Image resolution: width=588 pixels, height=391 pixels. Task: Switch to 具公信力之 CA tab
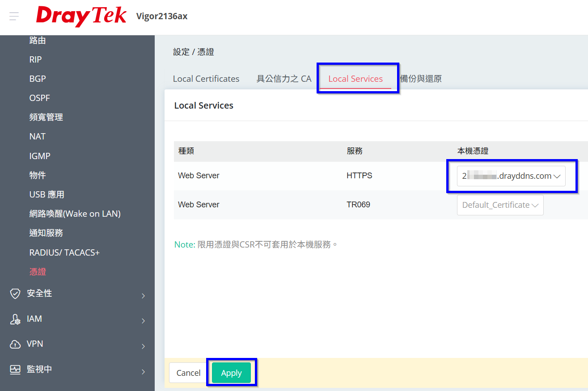point(284,79)
